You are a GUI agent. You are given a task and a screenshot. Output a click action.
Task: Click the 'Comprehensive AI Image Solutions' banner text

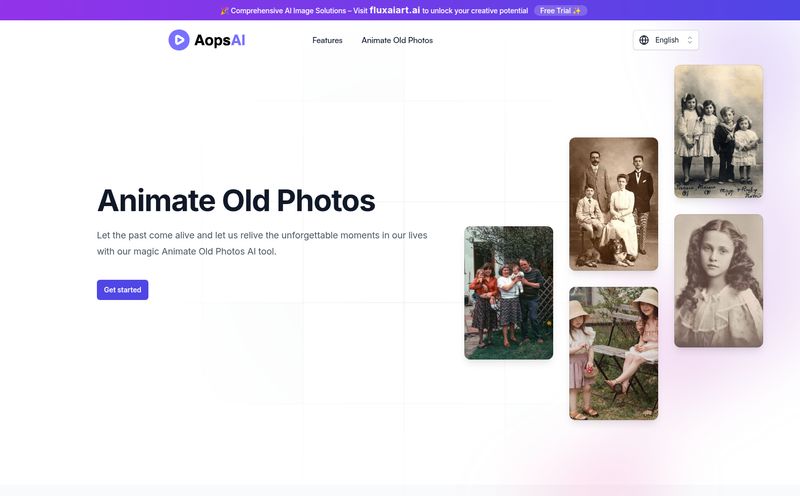pos(288,11)
